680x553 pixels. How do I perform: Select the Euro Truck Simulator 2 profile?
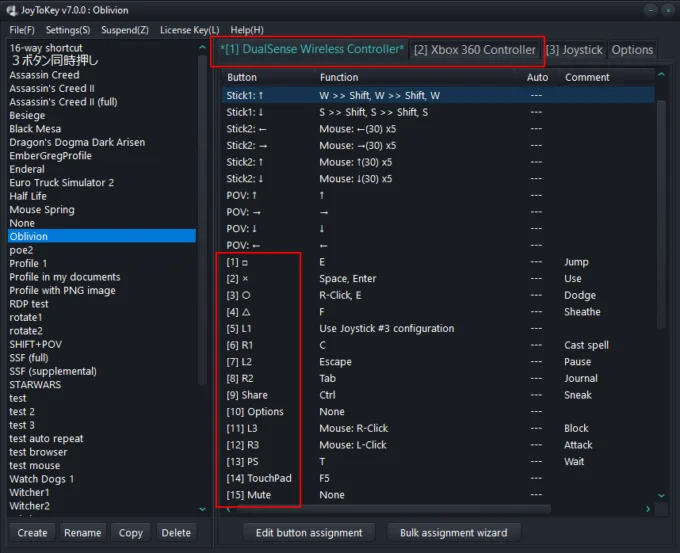point(62,183)
